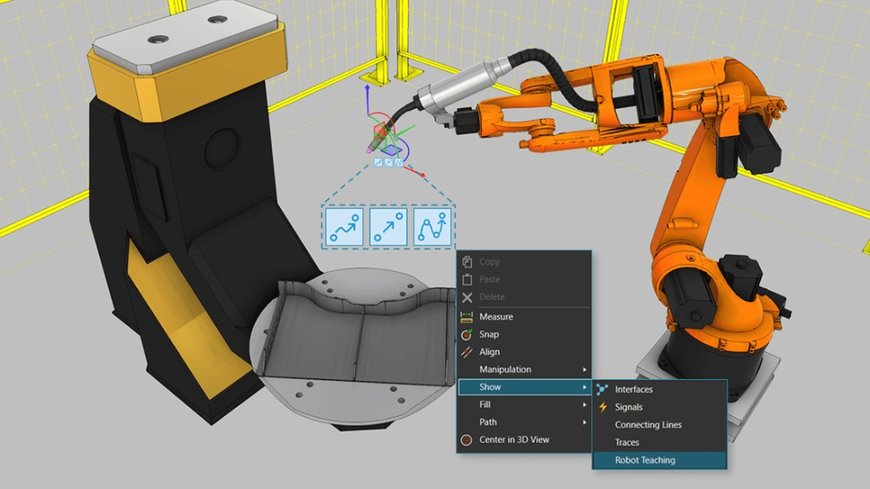Click the middle small motion icon under the gizmo
The height and width of the screenshot is (489, 870).
click(x=388, y=163)
